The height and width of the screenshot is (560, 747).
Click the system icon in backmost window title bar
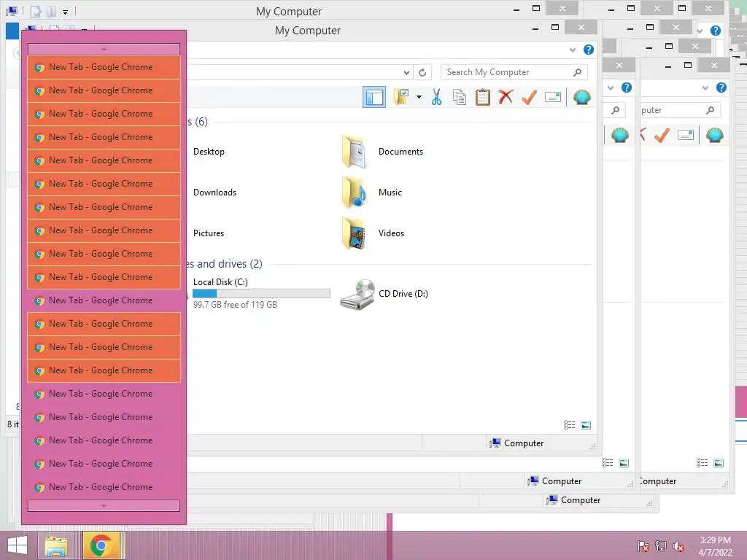[x=12, y=10]
